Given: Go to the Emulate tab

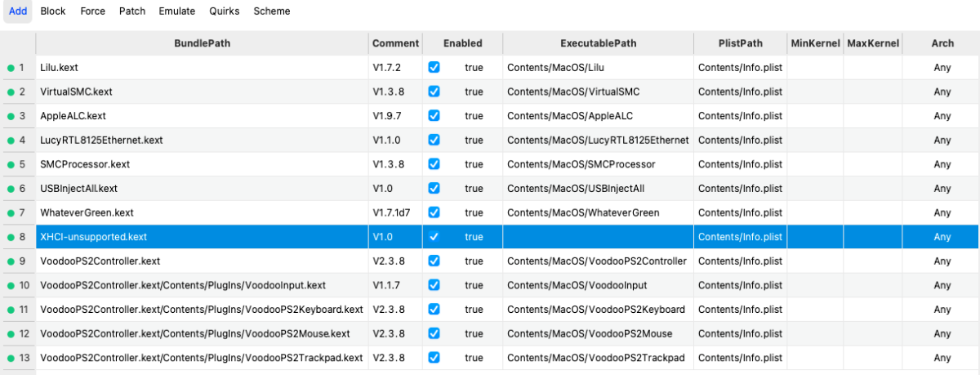Looking at the screenshot, I should (x=177, y=11).
